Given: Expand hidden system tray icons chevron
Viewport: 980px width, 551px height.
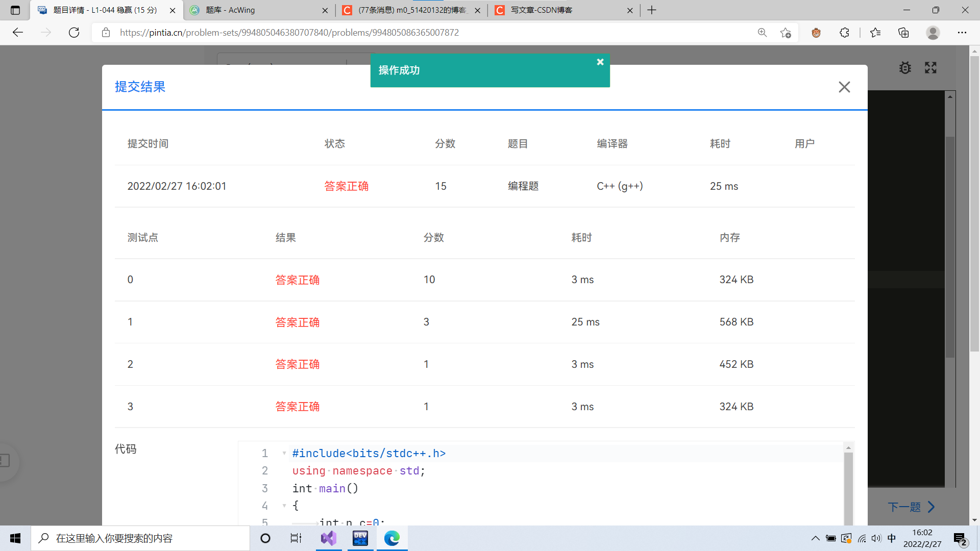Looking at the screenshot, I should (815, 538).
